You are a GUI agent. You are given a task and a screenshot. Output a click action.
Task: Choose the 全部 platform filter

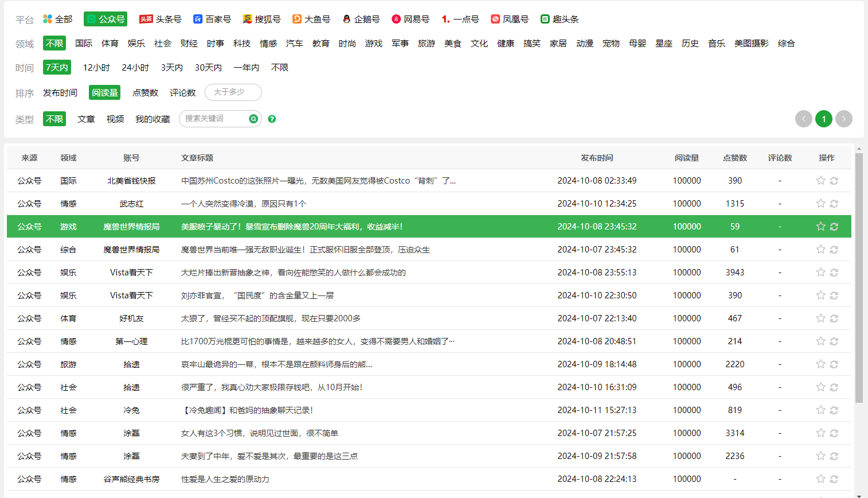pyautogui.click(x=58, y=19)
